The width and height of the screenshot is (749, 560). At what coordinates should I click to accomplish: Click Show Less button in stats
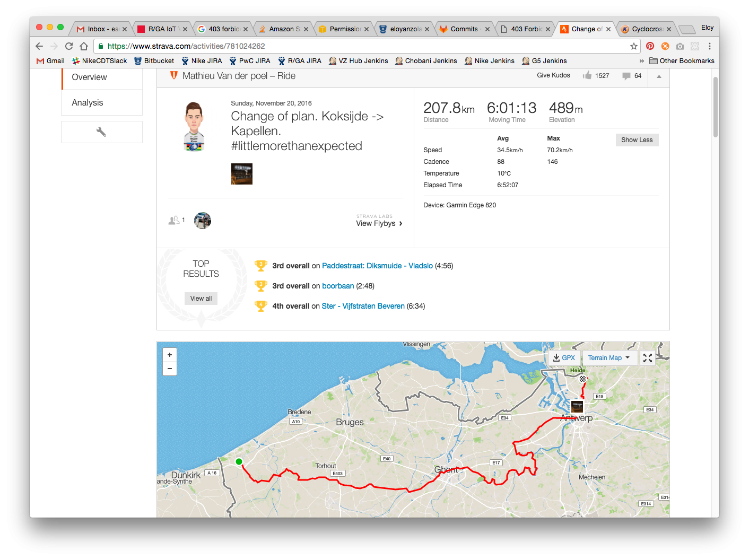pos(637,140)
